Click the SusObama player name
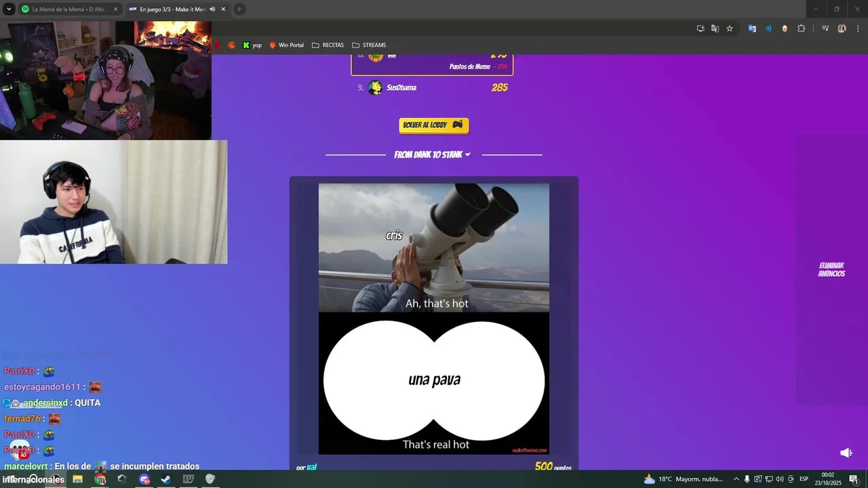868x488 pixels. pyautogui.click(x=401, y=87)
